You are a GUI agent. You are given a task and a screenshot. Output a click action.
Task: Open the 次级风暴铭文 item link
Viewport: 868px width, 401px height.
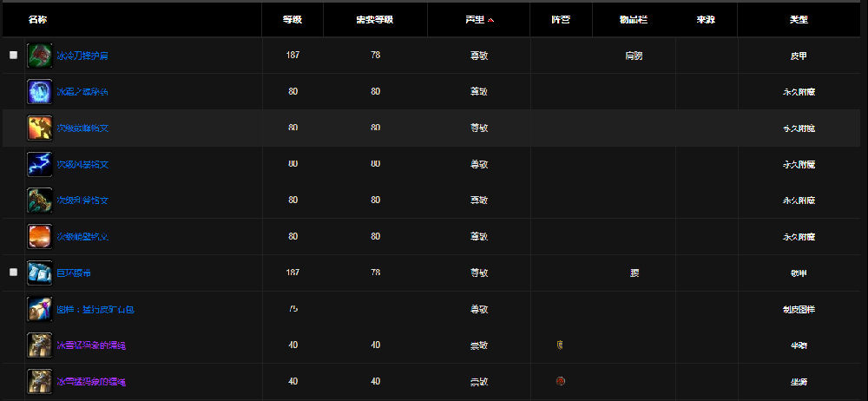tap(82, 165)
